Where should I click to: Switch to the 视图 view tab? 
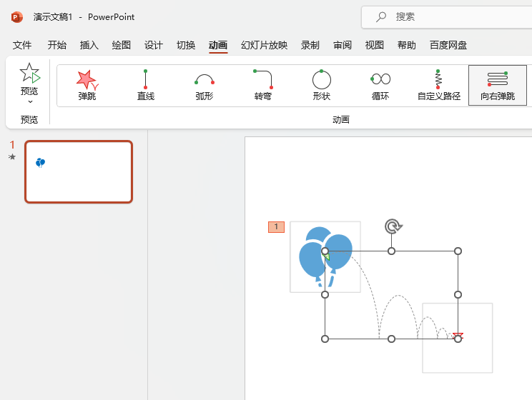374,45
